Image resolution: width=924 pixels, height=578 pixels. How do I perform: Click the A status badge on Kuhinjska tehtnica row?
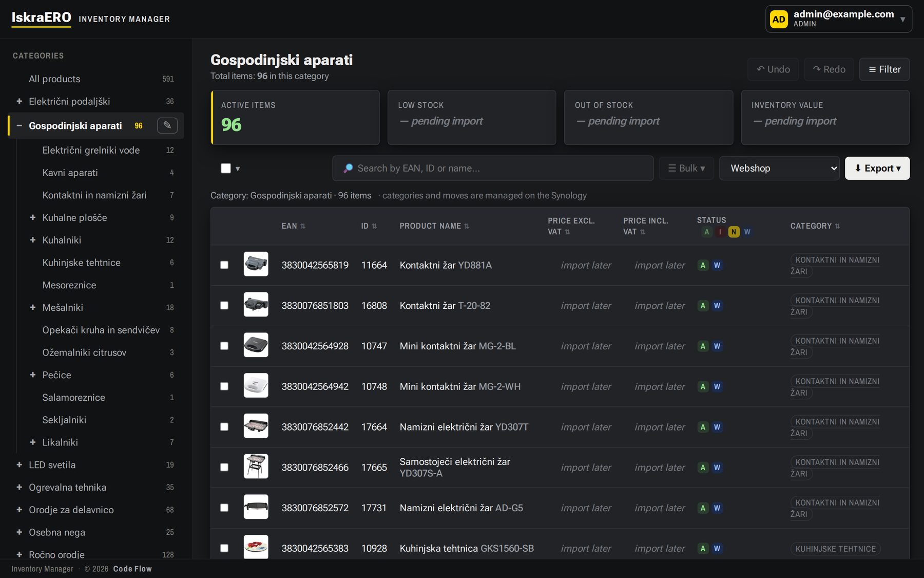[703, 548]
